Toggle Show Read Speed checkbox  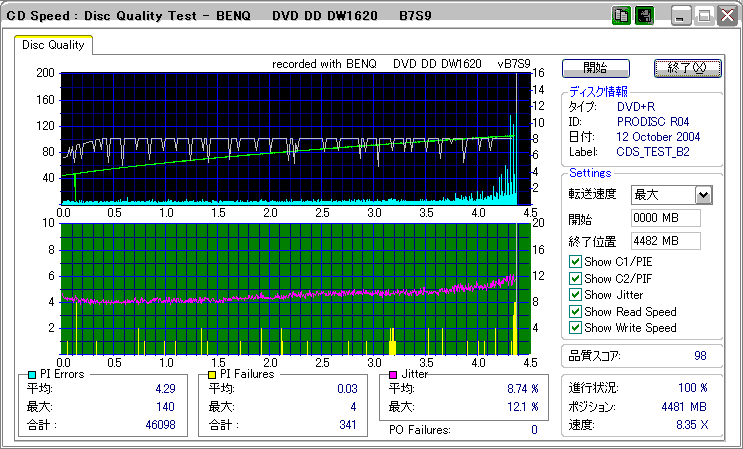pos(575,311)
